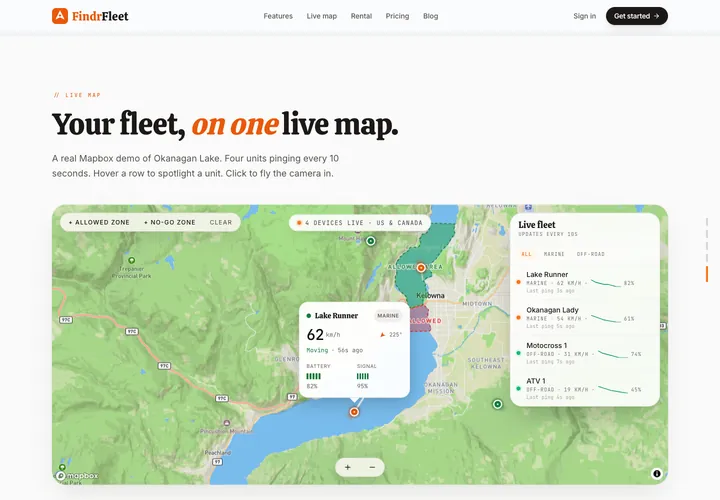Open the Live map nav link
Image resolution: width=720 pixels, height=500 pixels.
coord(321,16)
